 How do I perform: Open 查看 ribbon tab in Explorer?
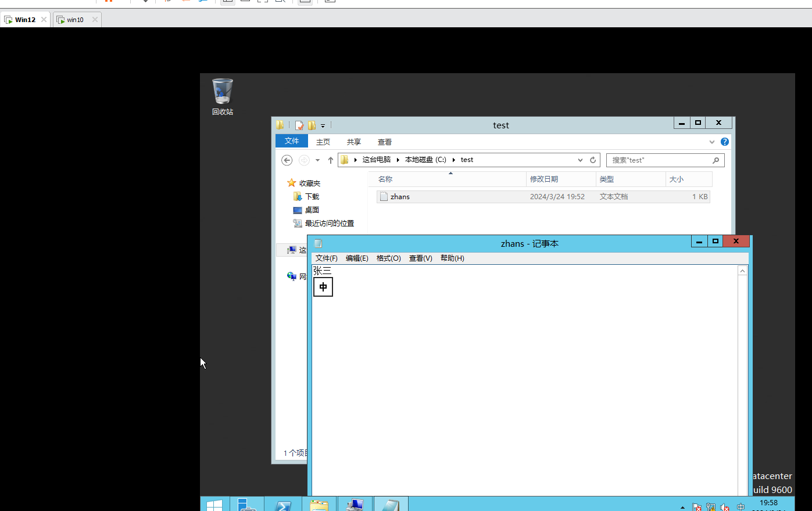pyautogui.click(x=385, y=142)
